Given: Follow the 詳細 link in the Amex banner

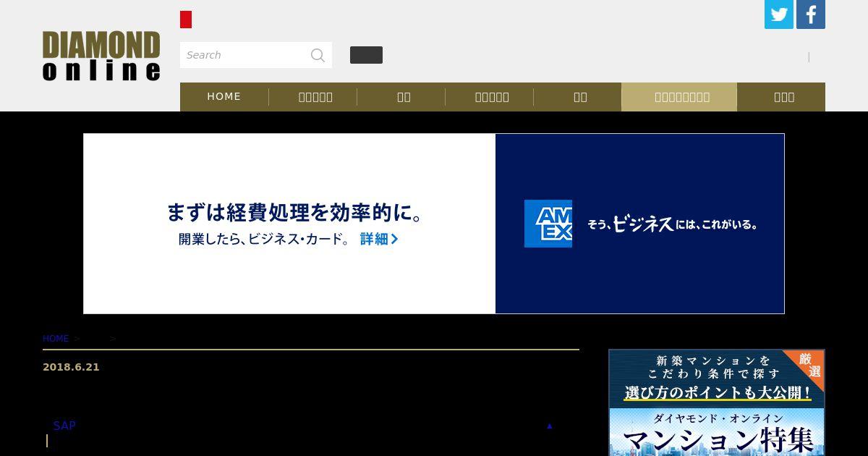Looking at the screenshot, I should click(379, 239).
